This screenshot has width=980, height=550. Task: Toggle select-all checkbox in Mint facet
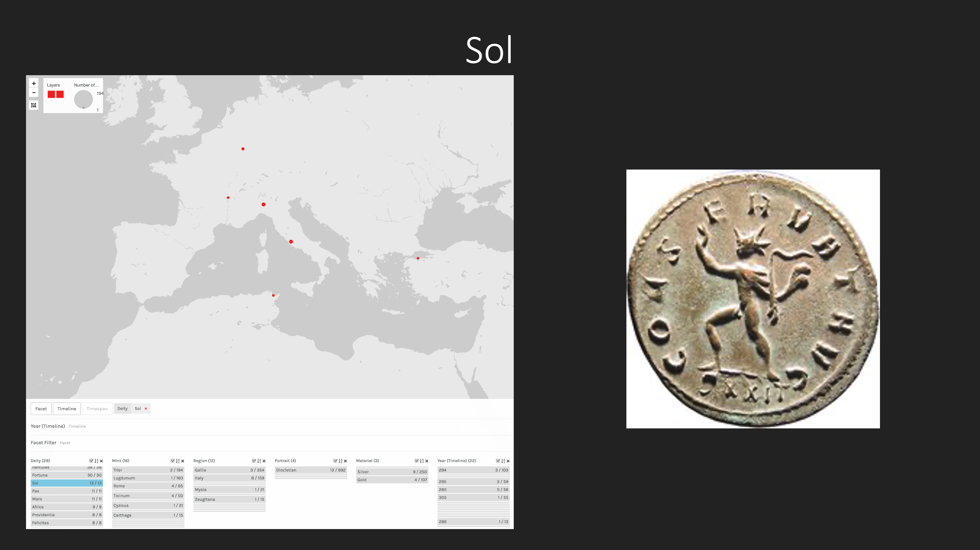(x=173, y=461)
